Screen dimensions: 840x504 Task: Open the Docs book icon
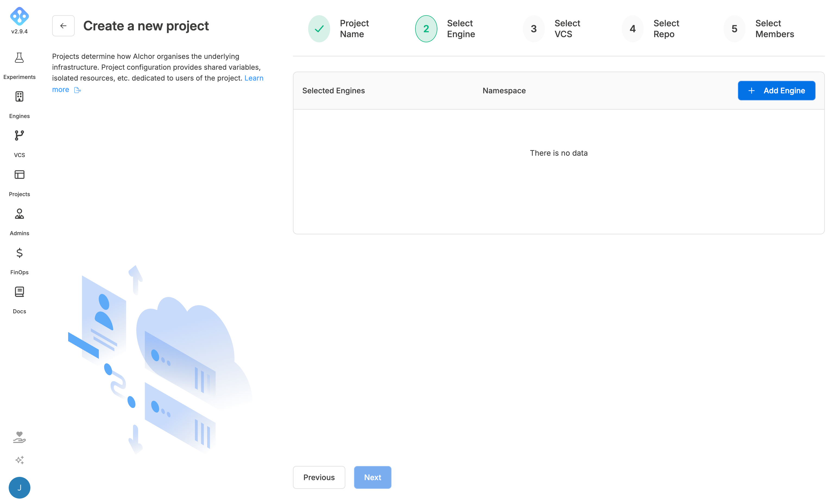[19, 292]
